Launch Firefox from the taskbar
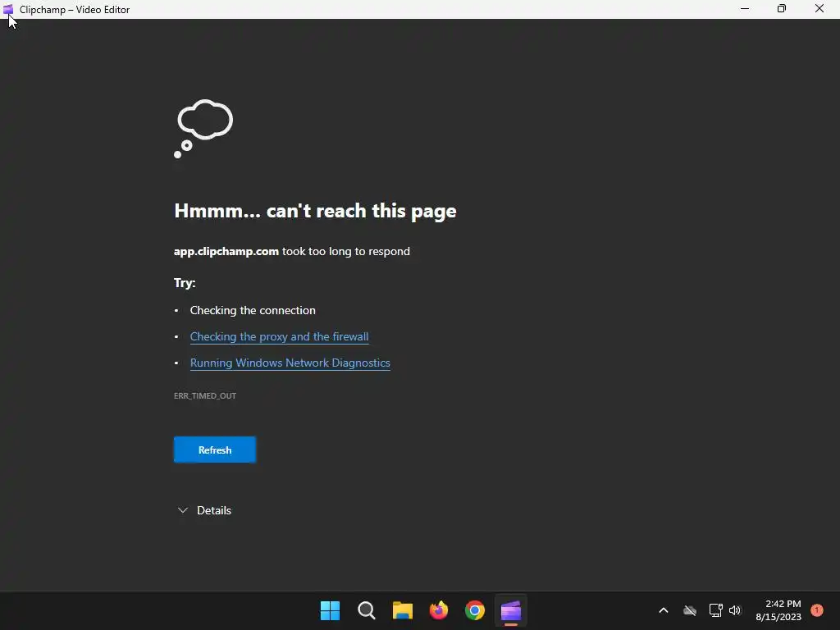Viewport: 840px width, 630px height. [x=439, y=610]
